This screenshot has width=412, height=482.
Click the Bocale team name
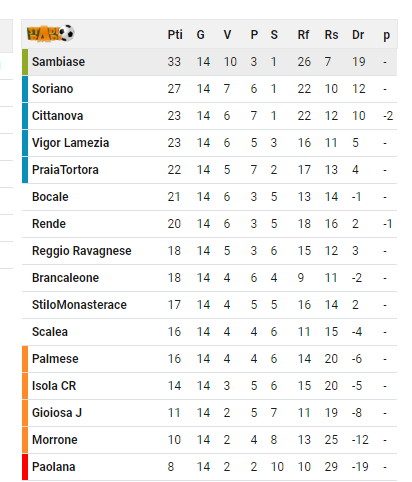pyautogui.click(x=50, y=197)
